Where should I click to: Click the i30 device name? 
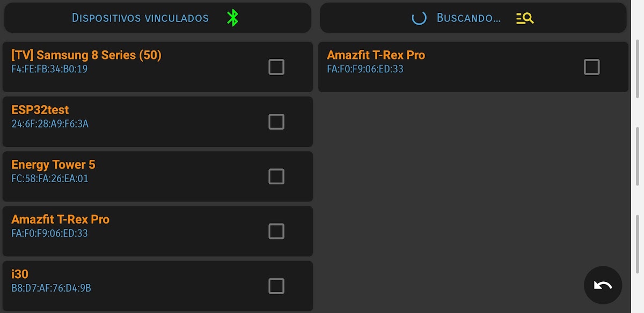coord(20,274)
